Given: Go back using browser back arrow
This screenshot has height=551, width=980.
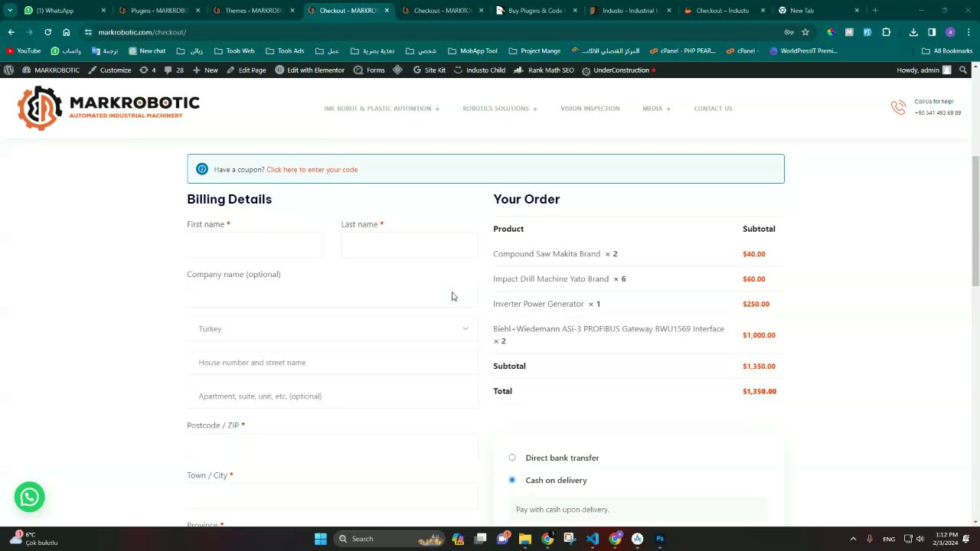Looking at the screenshot, I should (11, 32).
